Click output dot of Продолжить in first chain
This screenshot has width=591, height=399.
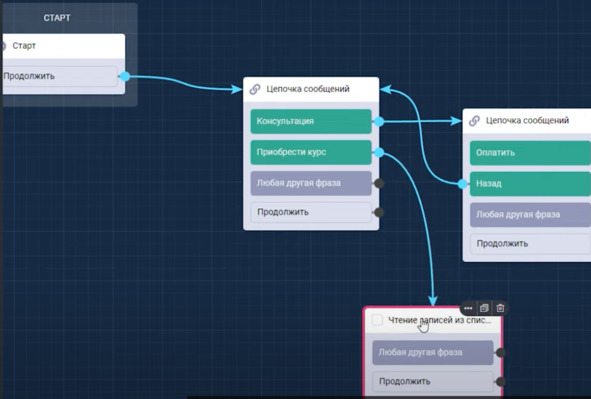pyautogui.click(x=379, y=212)
